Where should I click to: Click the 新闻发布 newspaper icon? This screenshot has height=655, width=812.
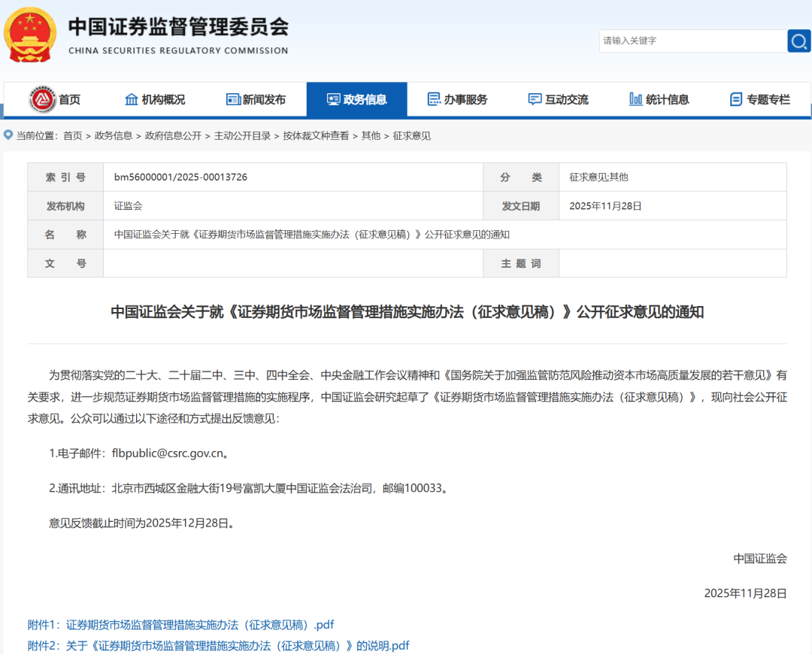(x=233, y=99)
